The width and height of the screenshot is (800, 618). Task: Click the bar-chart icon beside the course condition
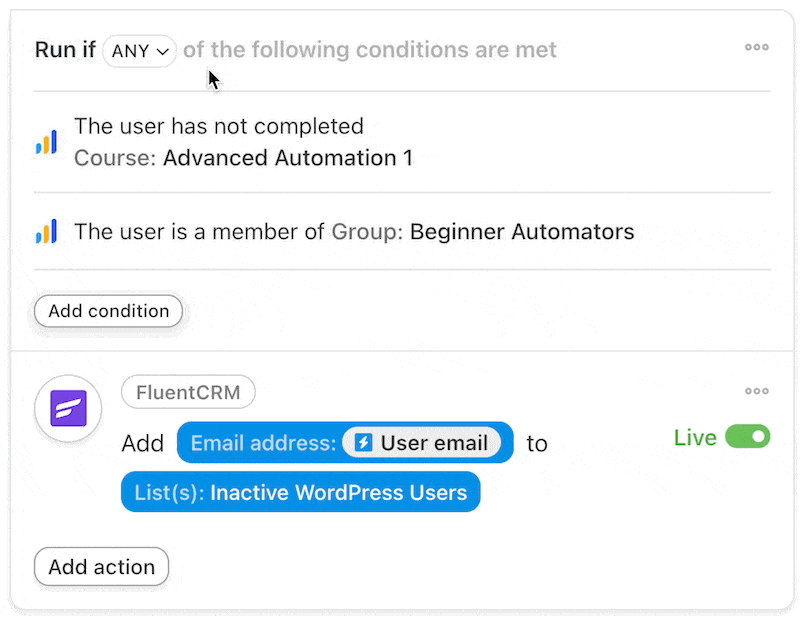click(x=46, y=142)
